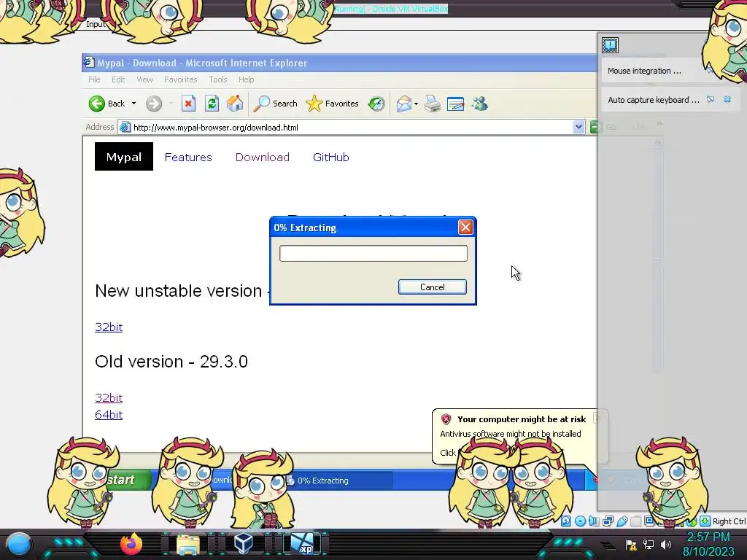The height and width of the screenshot is (560, 747).
Task: Click the grey Forward arrow button
Action: pos(154,104)
